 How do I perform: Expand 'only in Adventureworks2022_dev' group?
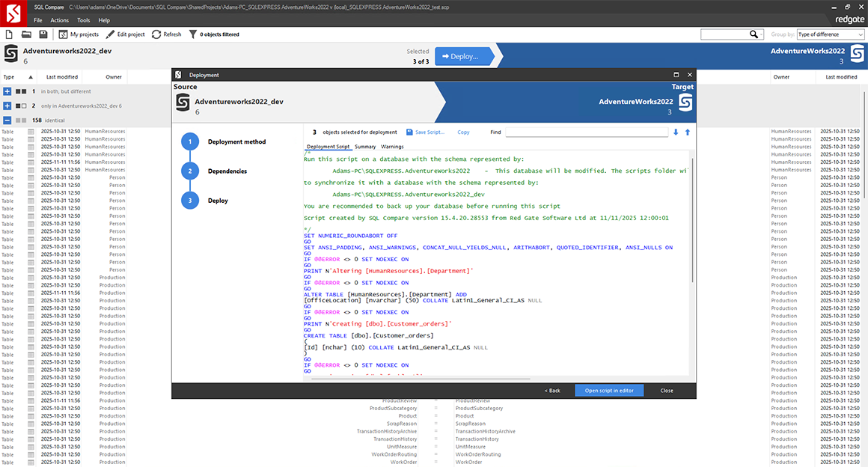(7, 106)
